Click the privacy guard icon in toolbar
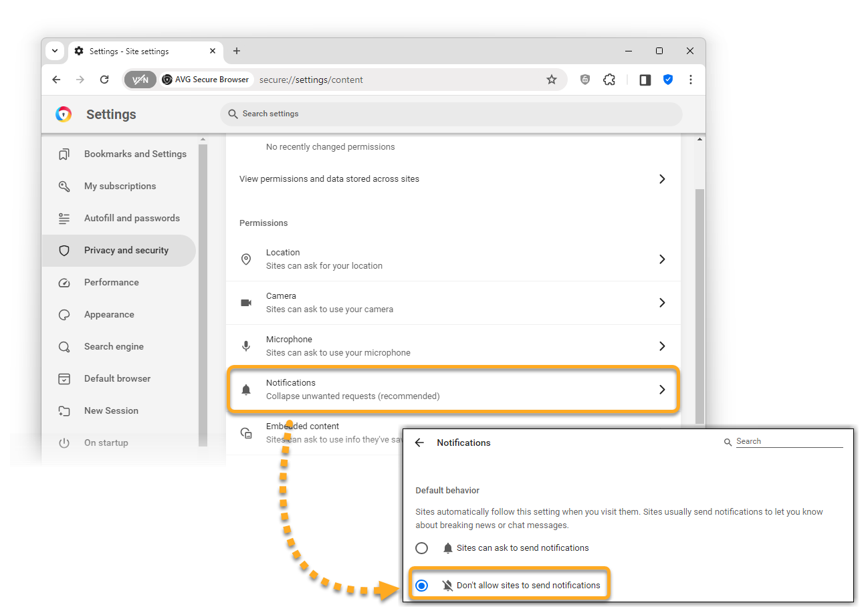 (x=585, y=80)
